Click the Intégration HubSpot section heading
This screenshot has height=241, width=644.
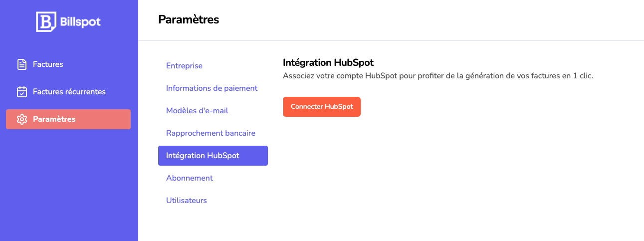click(328, 63)
